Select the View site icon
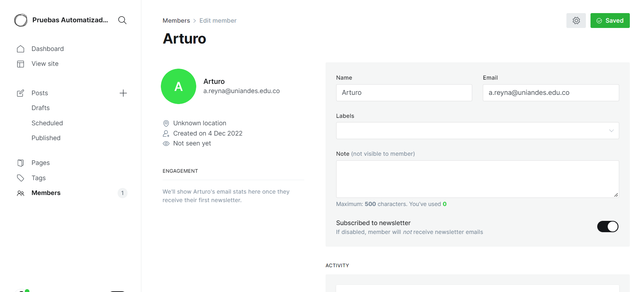Screen dimensions: 644x292 tap(21, 64)
